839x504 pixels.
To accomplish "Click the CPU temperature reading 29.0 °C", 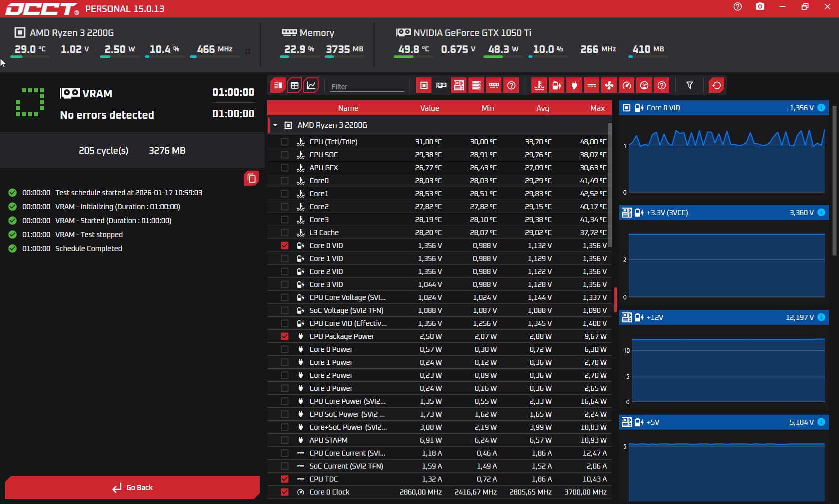I will [30, 49].
